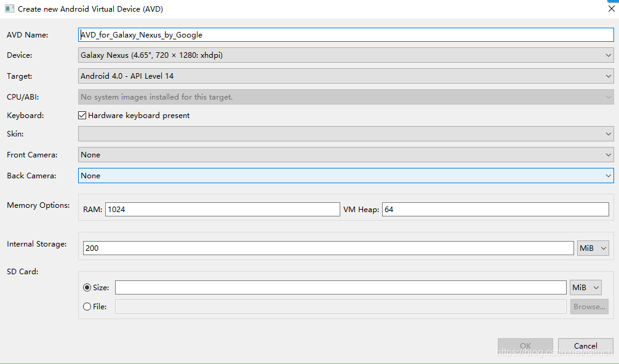Click the AVD window icon in title bar
The height and width of the screenshot is (364, 619).
9,9
